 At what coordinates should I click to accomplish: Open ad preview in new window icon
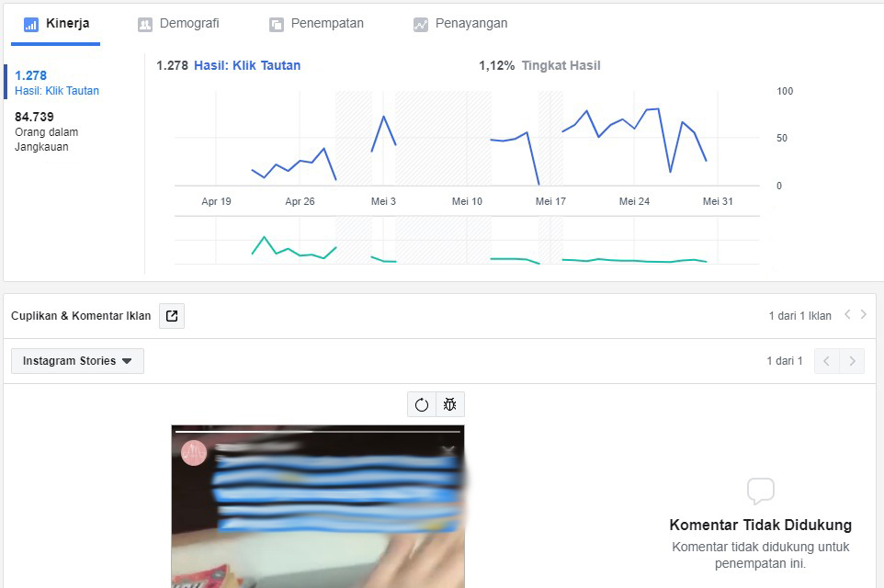[172, 316]
